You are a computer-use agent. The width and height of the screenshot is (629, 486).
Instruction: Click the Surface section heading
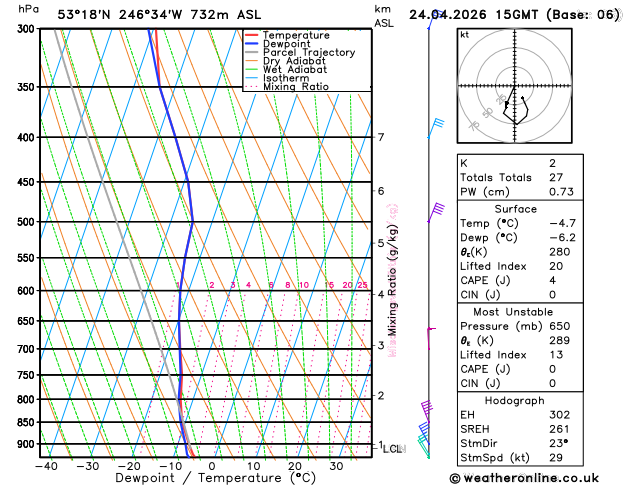515,209
